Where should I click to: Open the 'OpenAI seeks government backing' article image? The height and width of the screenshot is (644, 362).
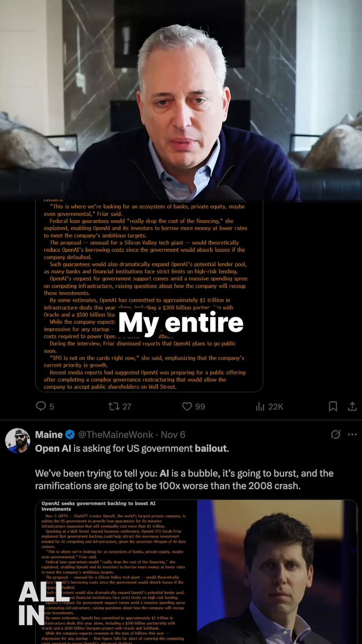point(116,572)
